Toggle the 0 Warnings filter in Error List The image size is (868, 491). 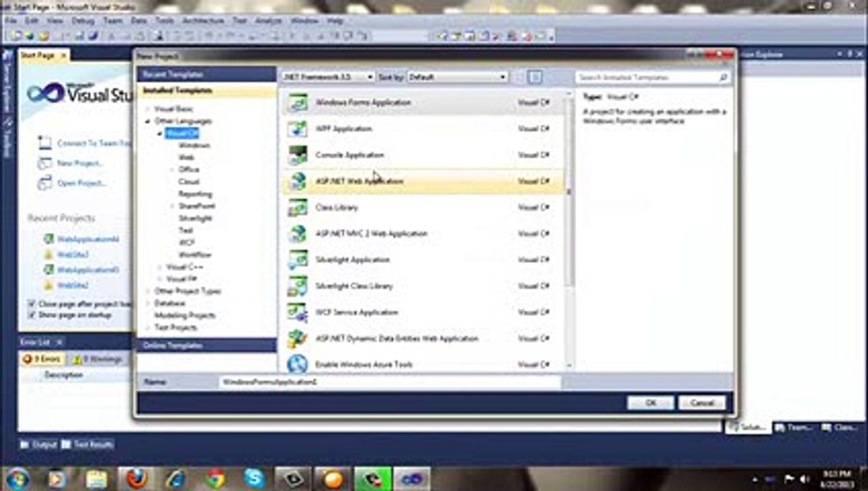pos(97,359)
